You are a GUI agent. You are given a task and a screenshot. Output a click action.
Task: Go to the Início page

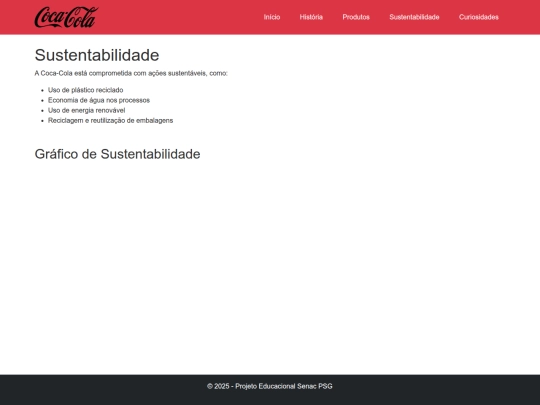point(272,17)
